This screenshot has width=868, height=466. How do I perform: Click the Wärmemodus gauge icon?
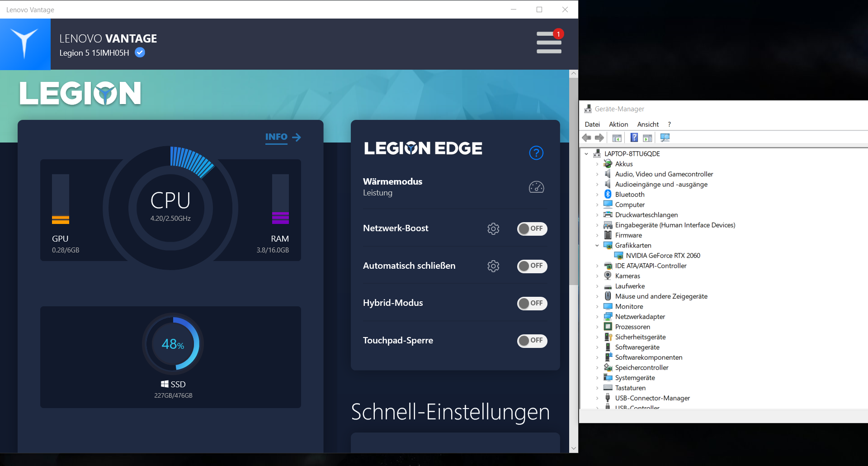pos(537,187)
